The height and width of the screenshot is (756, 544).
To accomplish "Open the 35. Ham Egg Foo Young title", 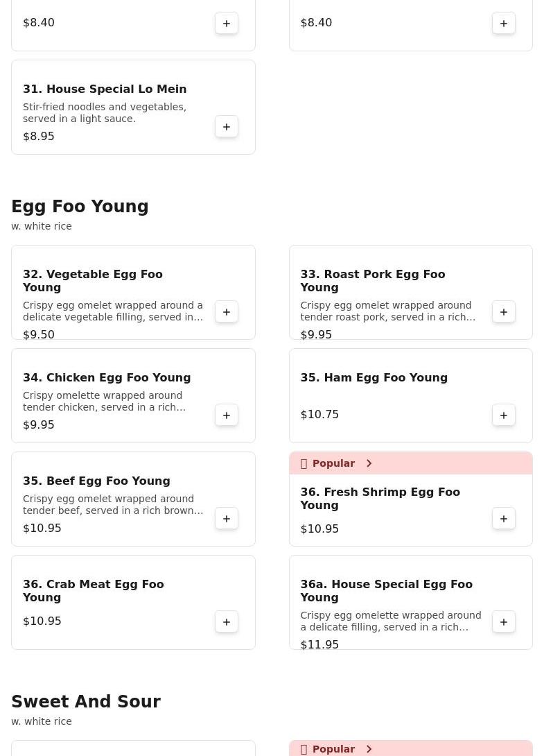I will (x=374, y=377).
